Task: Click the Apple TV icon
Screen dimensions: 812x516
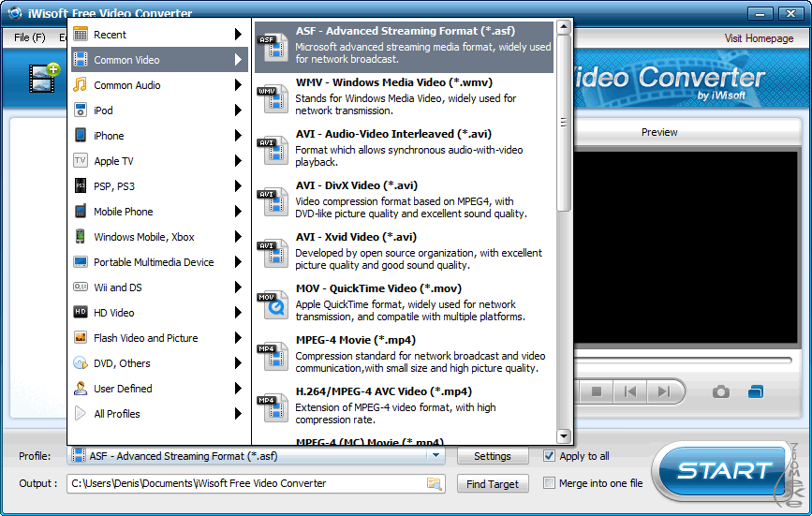Action: 81,160
